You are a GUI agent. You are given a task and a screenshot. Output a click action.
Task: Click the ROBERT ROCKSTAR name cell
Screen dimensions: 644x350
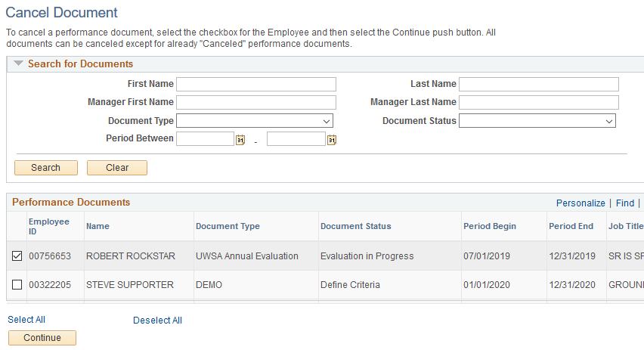coord(131,256)
